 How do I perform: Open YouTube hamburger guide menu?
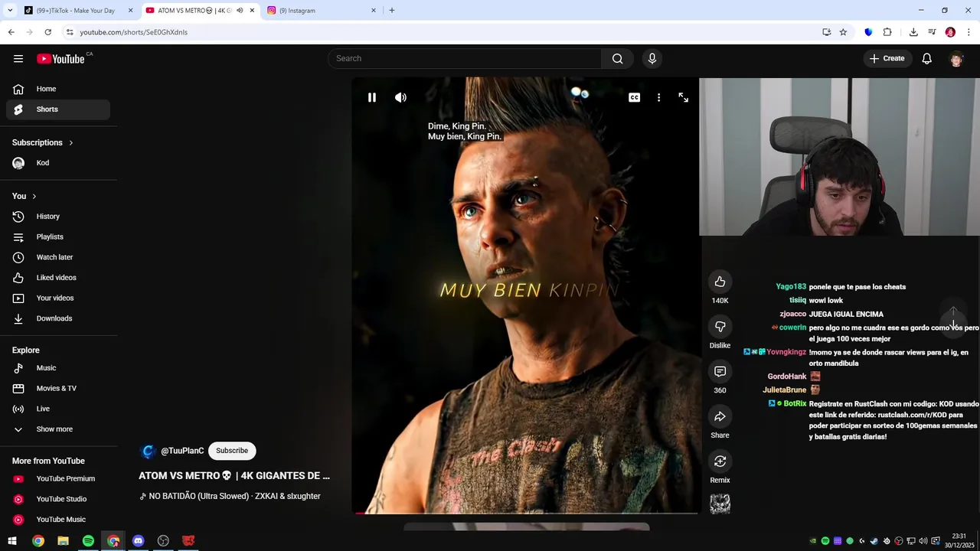click(x=18, y=59)
